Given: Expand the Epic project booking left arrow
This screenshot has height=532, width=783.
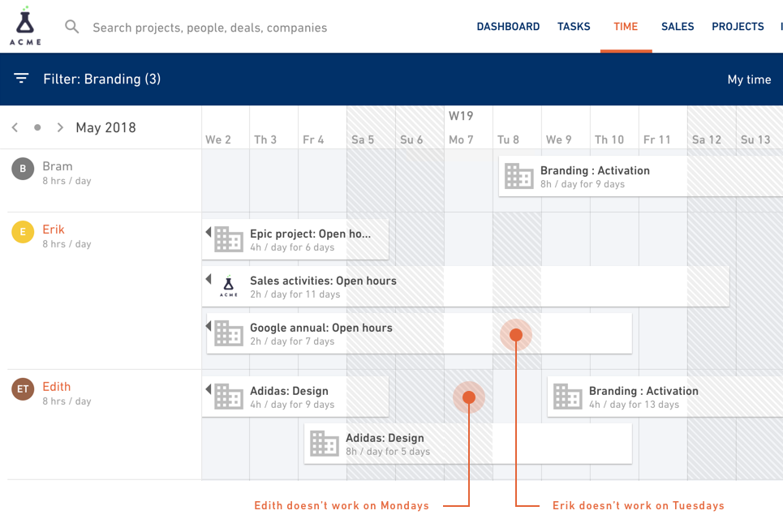Looking at the screenshot, I should pyautogui.click(x=209, y=232).
